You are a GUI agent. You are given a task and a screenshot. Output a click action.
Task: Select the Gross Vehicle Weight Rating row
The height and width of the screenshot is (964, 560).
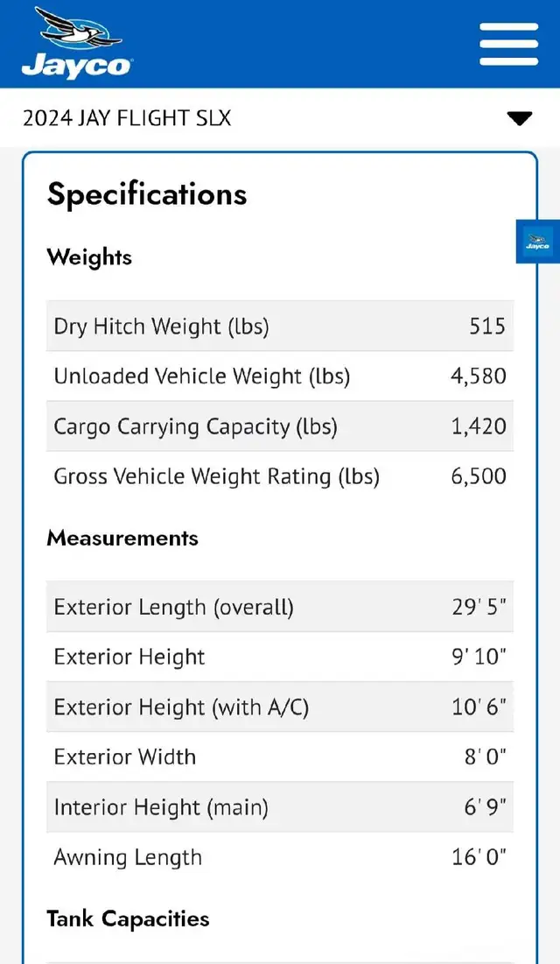(x=280, y=476)
